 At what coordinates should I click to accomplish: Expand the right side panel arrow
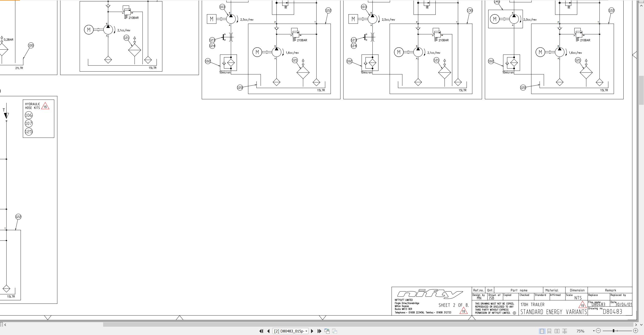tap(634, 55)
